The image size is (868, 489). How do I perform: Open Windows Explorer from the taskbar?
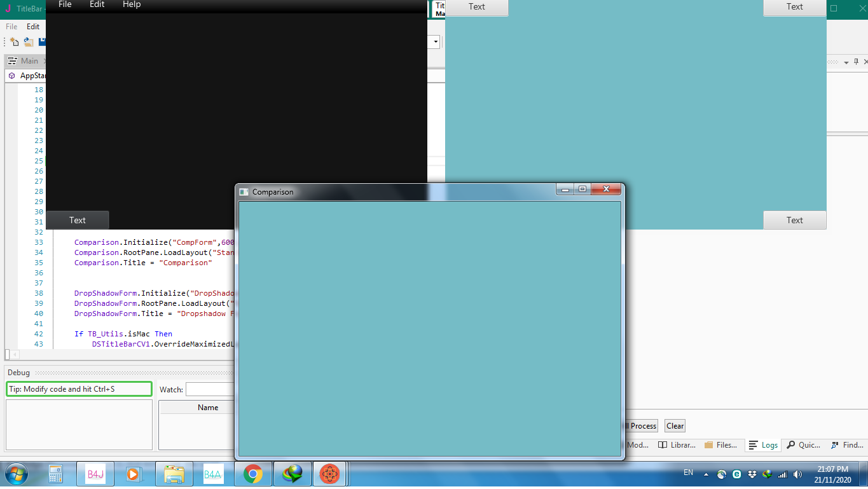pyautogui.click(x=174, y=474)
